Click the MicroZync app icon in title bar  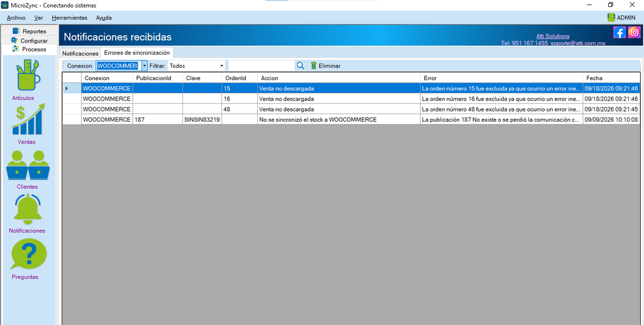click(5, 5)
